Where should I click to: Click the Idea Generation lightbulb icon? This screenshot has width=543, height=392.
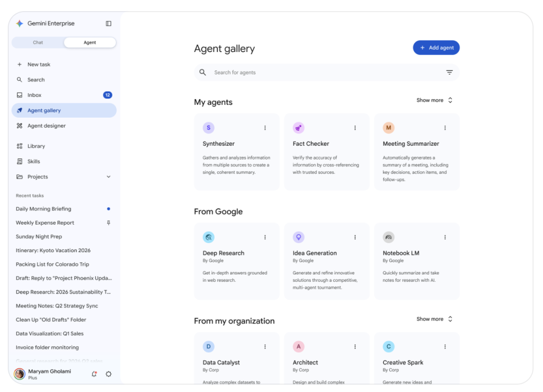[299, 237]
